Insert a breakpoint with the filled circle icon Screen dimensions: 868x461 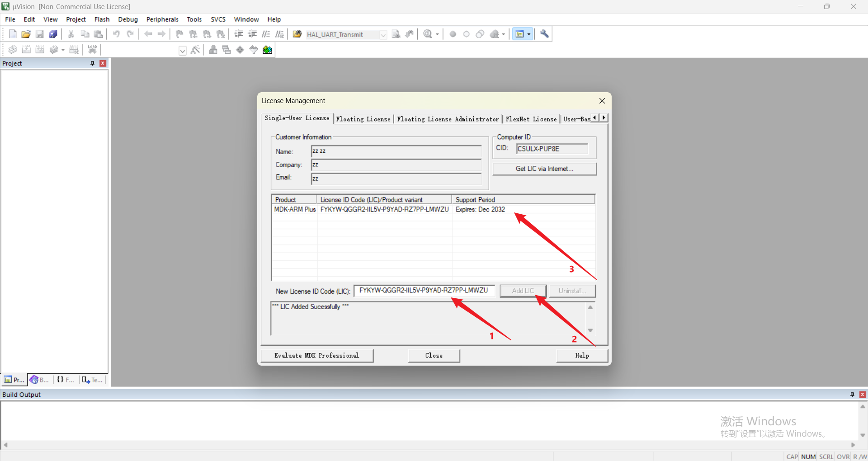tap(453, 34)
